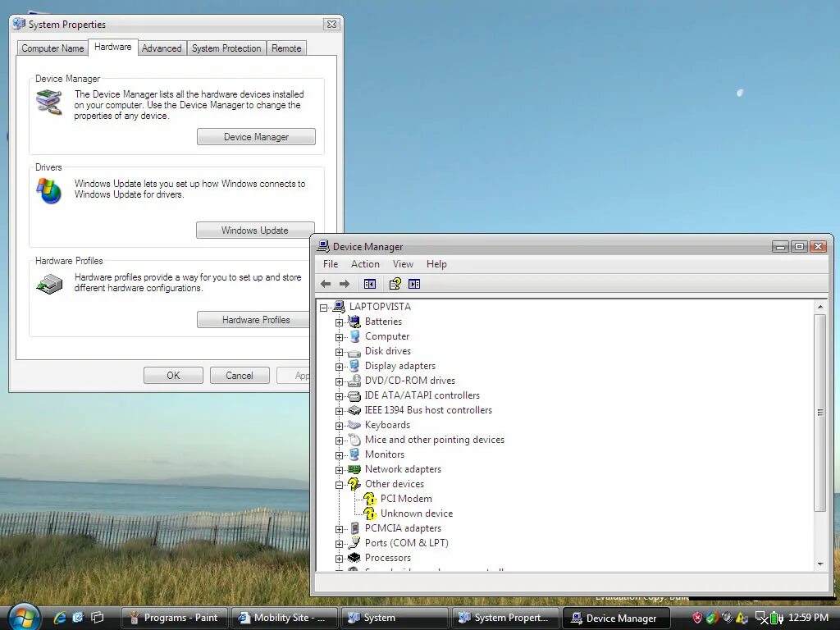
Task: Switch to System taskbar button
Action: tap(395, 618)
